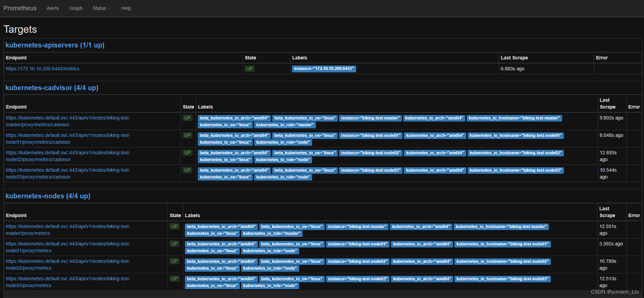
Task: Click instance="biking-test-node03" label in cadvisor table
Action: [371, 170]
